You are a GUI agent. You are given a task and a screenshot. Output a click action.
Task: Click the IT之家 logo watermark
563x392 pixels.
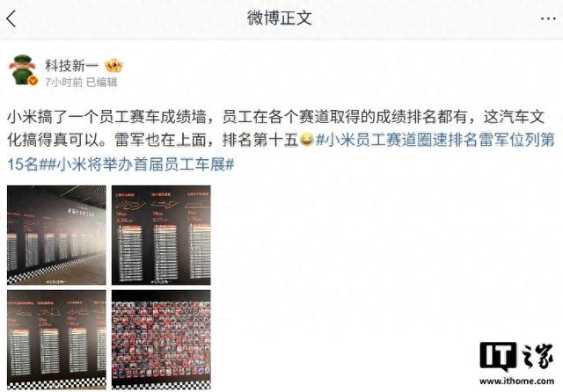point(516,356)
